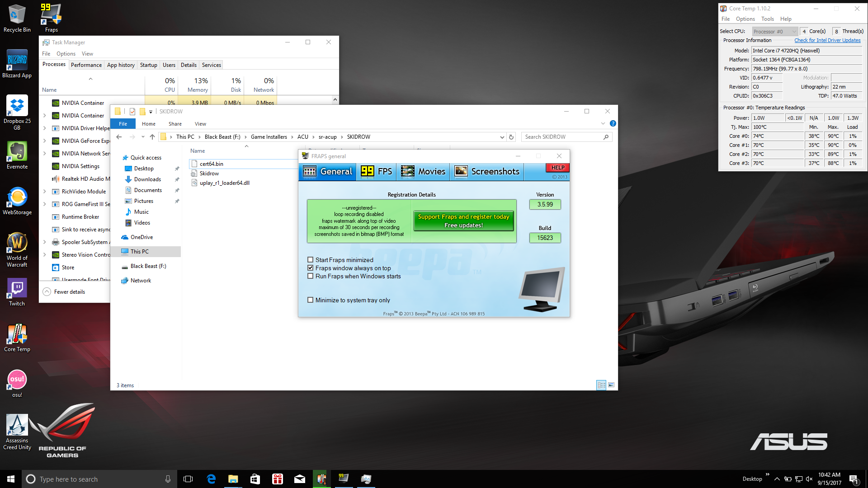Open Twitch desktop icon
Viewport: 868px width, 488px height.
click(17, 292)
